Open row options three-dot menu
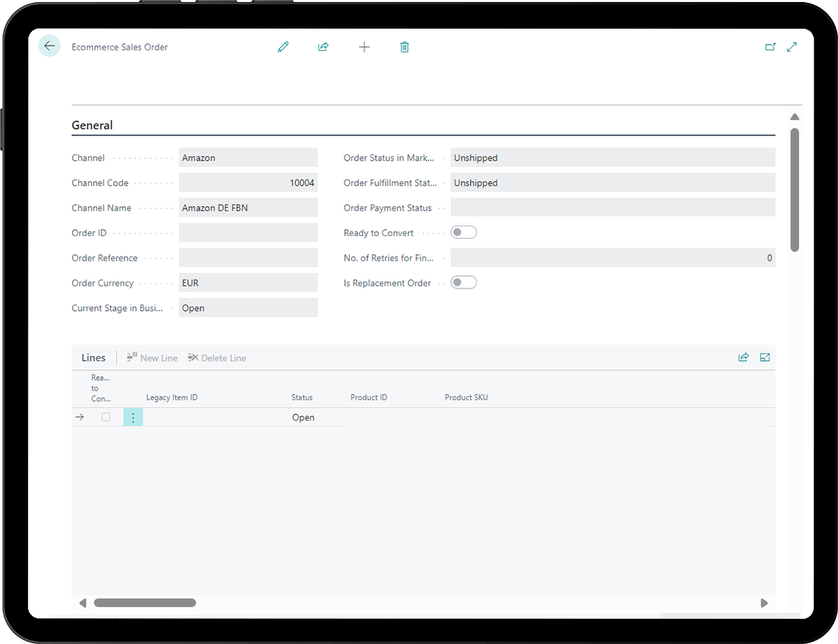This screenshot has width=838, height=644. coord(133,418)
